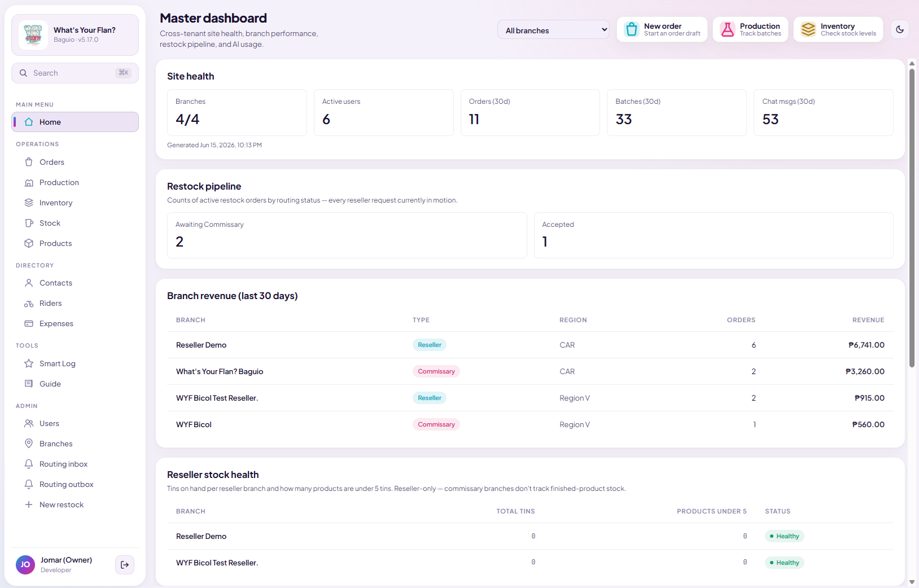Click the Chat msgs (30d) card

point(824,112)
